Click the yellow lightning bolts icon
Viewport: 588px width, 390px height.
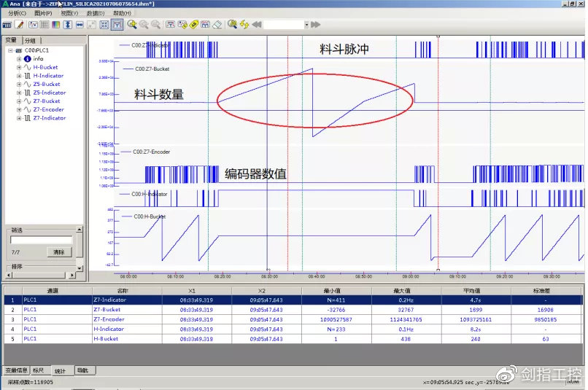(x=244, y=25)
